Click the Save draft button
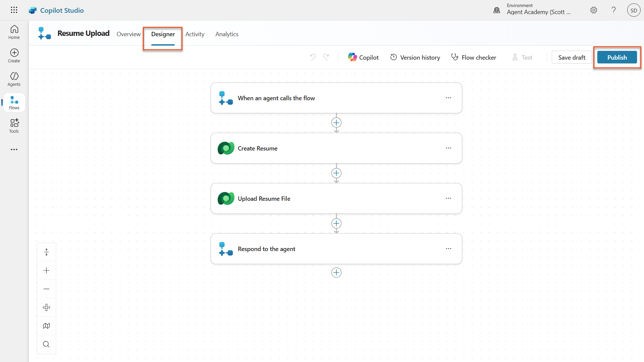Viewport: 644px width, 362px height. click(572, 57)
